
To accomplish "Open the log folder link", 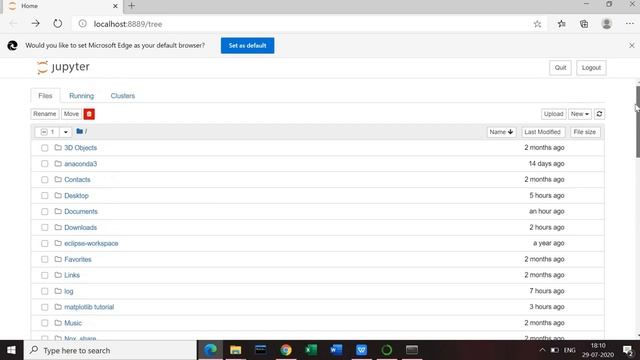I will click(x=69, y=291).
